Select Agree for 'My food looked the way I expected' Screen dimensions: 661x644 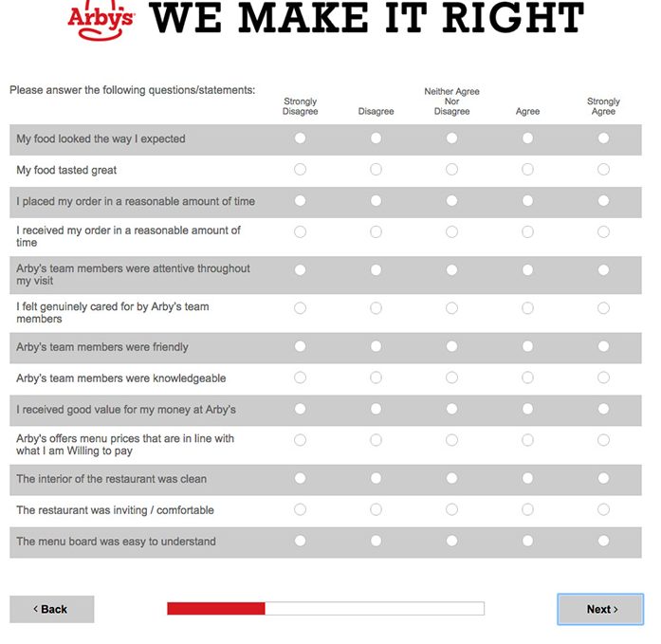point(527,138)
